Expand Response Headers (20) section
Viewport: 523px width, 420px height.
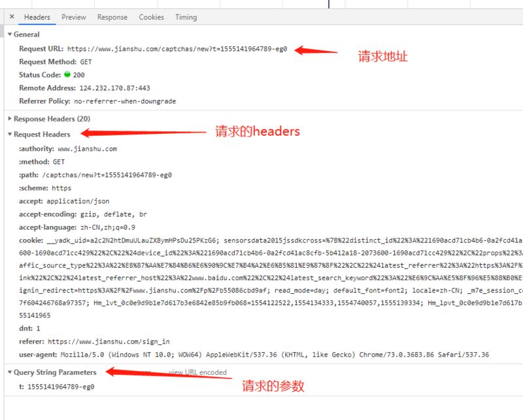click(52, 119)
